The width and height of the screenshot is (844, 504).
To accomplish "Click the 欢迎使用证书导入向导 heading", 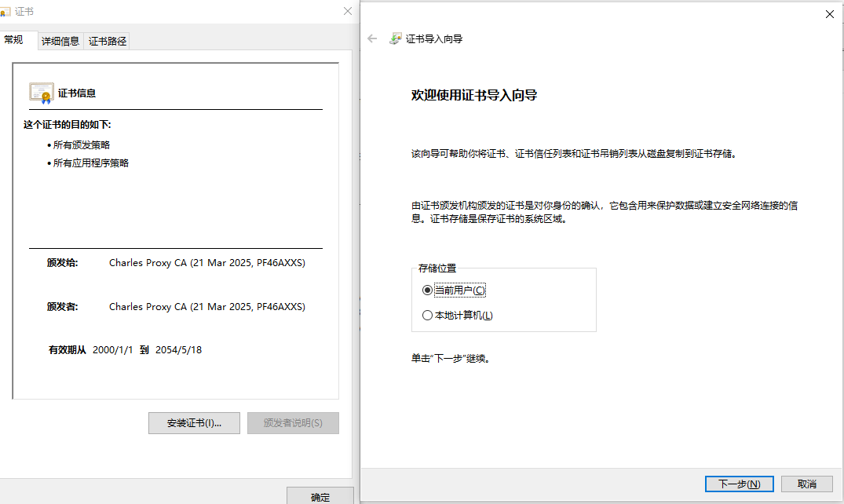I will (x=474, y=95).
